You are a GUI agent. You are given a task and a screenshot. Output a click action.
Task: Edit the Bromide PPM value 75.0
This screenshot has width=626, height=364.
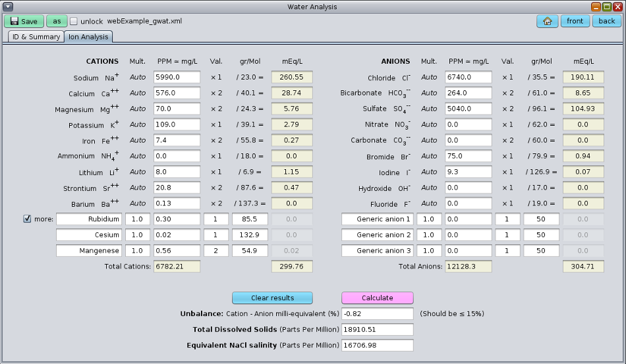point(469,156)
